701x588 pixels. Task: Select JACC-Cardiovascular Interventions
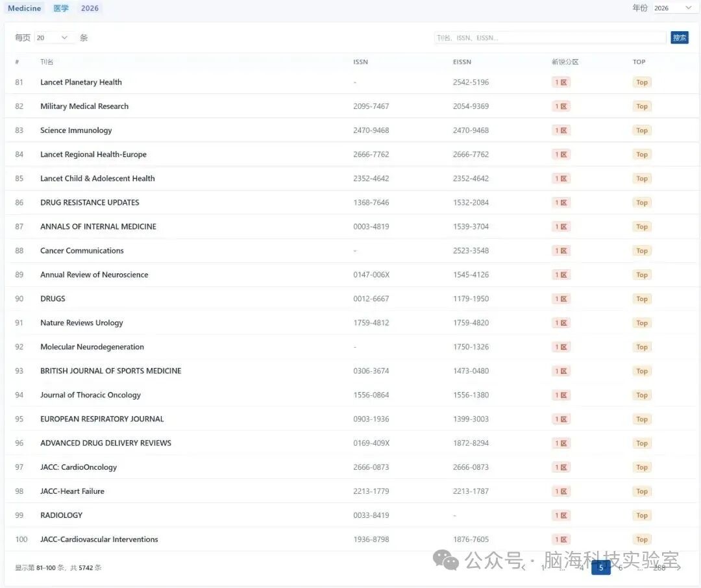(99, 540)
